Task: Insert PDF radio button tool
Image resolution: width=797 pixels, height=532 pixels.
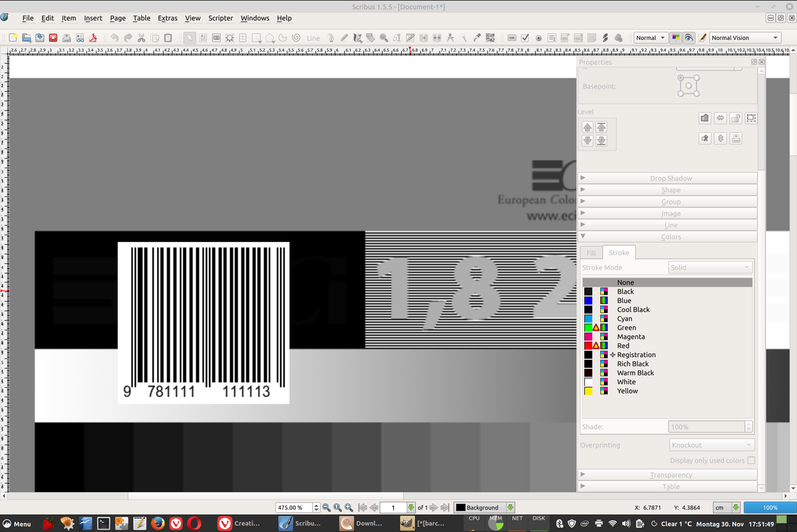Action: (538, 38)
